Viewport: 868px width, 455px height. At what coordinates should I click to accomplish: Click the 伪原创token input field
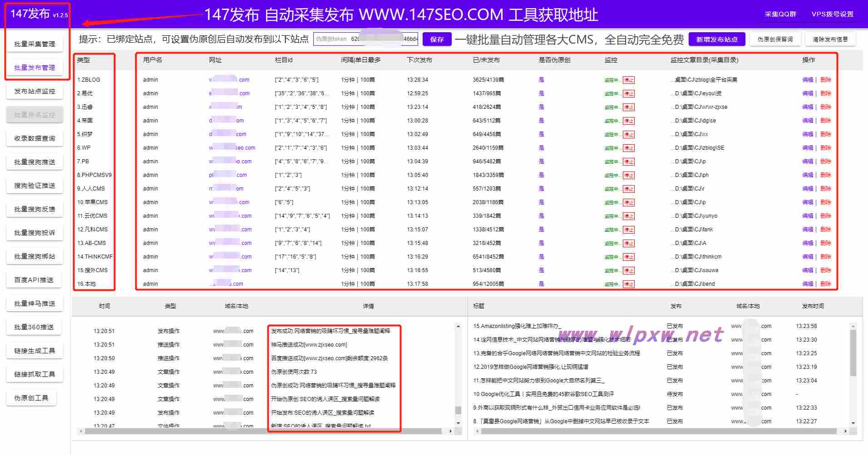coord(366,39)
